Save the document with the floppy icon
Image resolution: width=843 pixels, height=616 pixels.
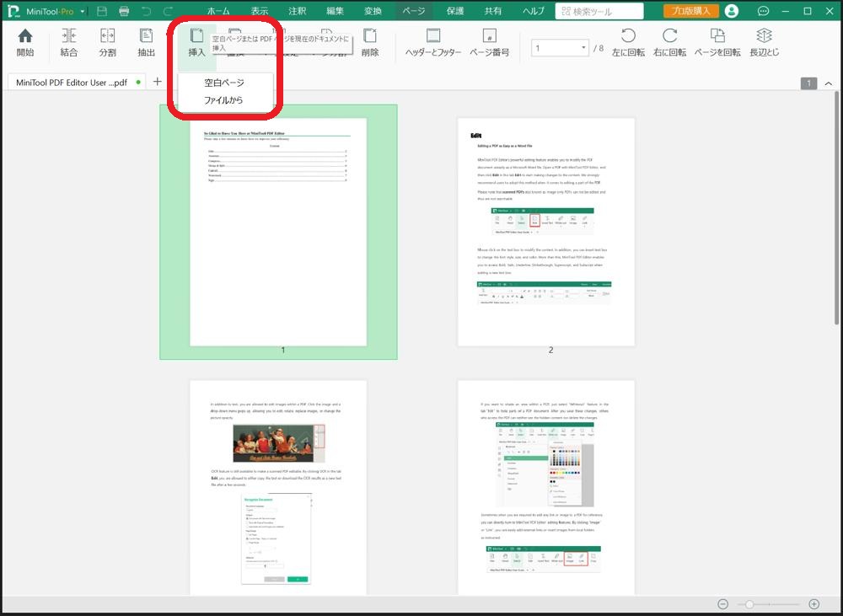coord(102,11)
